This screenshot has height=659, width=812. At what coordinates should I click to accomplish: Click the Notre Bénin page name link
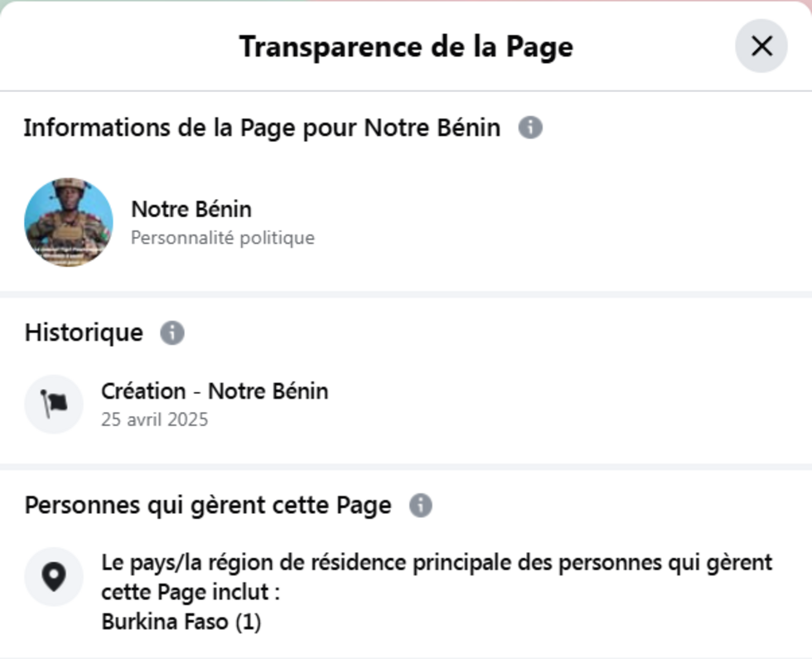coord(191,209)
